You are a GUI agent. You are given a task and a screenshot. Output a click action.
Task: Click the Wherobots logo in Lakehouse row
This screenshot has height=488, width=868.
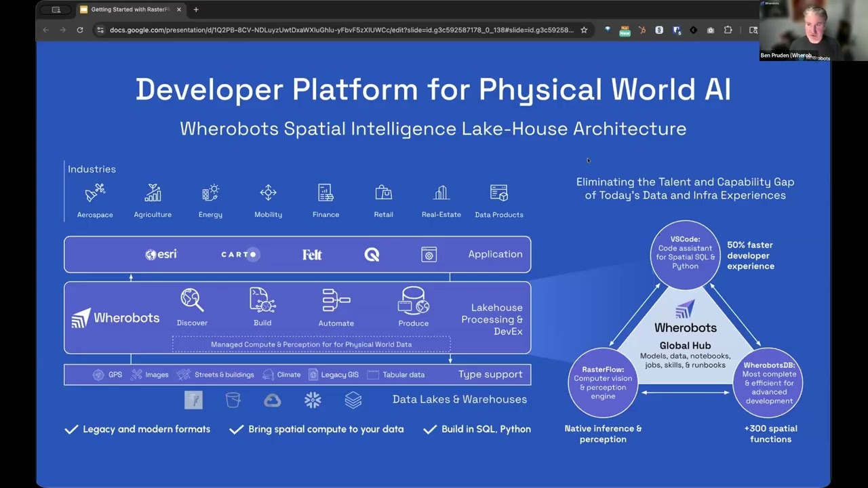(x=116, y=318)
